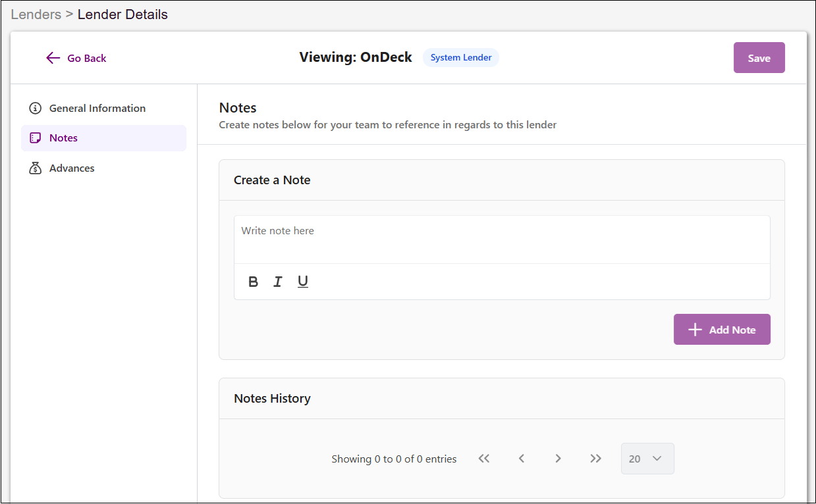The height and width of the screenshot is (504, 816).
Task: Click the Add Note button
Action: [722, 330]
